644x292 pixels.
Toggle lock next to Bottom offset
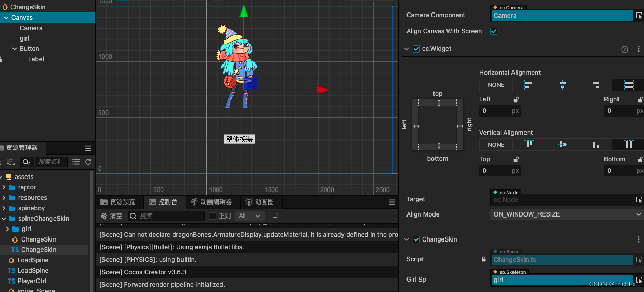(x=640, y=159)
